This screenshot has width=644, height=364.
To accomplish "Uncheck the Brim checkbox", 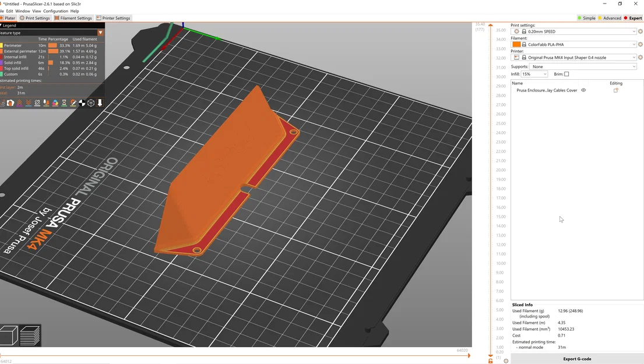I will point(565,73).
